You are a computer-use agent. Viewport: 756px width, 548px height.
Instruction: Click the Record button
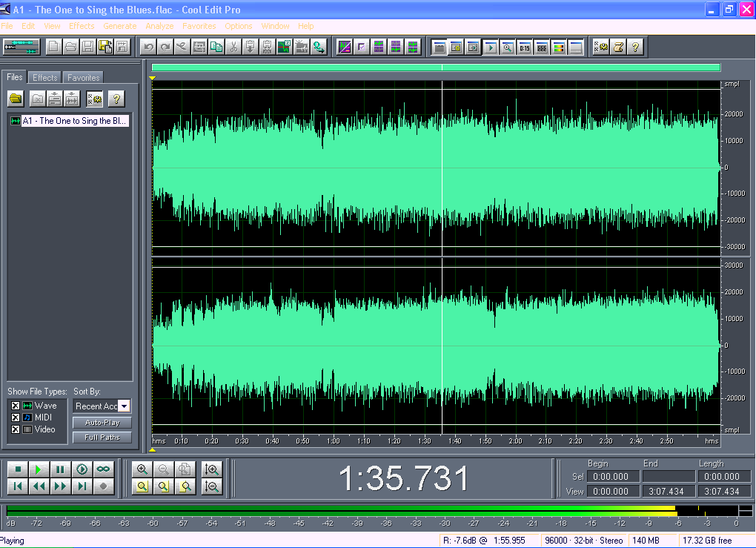(103, 486)
